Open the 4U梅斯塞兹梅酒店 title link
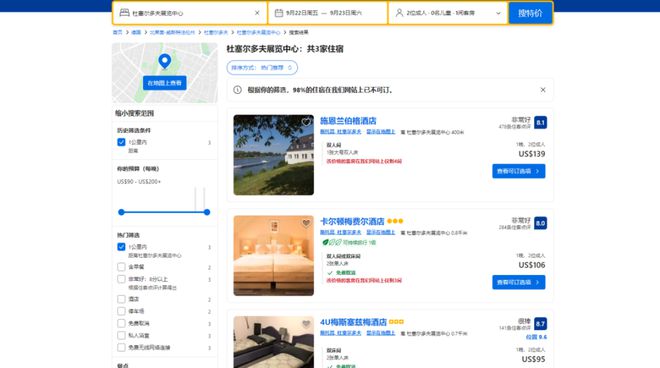The height and width of the screenshot is (368, 660). (353, 322)
